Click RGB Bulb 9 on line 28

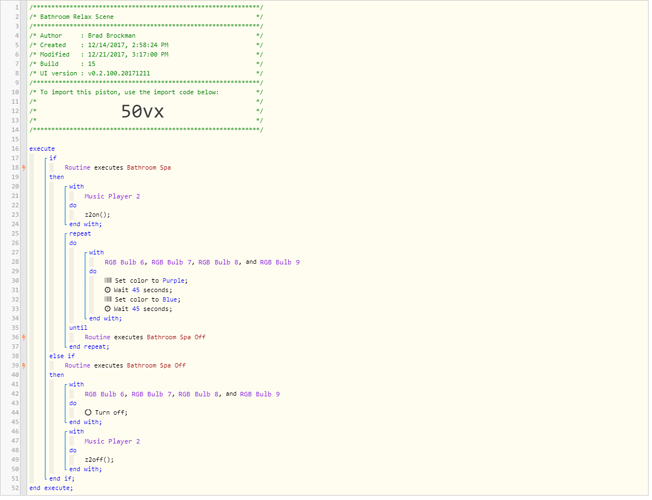click(x=280, y=262)
